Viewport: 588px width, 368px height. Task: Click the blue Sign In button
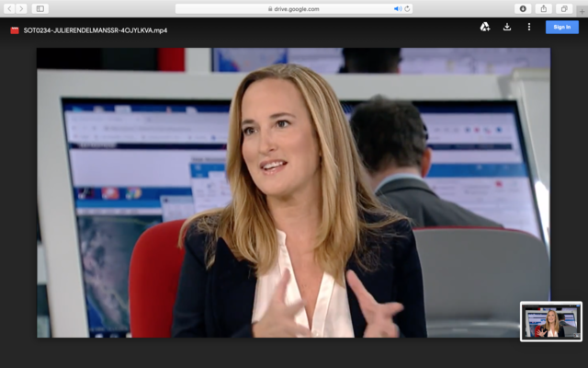(561, 28)
